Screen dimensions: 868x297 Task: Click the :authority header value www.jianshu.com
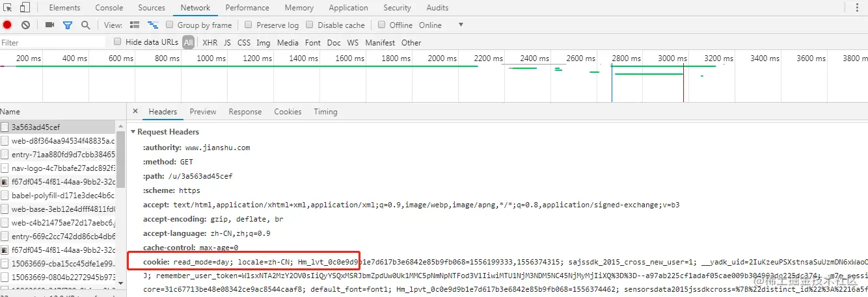pos(217,148)
